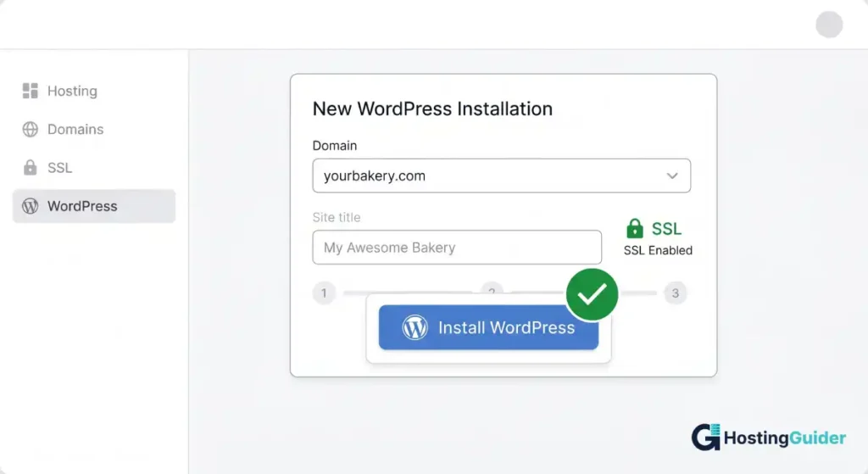
Task: Select WordPress in the sidebar
Action: coord(93,206)
